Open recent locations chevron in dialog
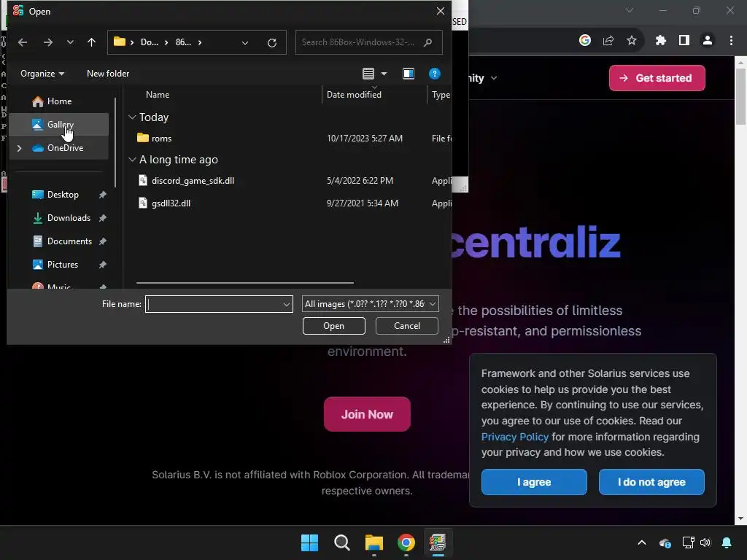Image resolution: width=747 pixels, height=560 pixels. click(x=70, y=42)
